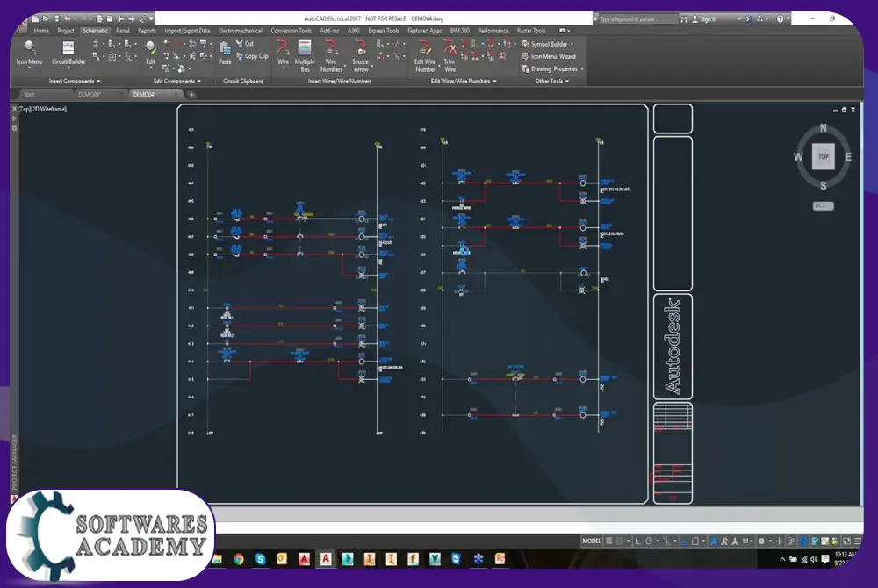Open the Help question mark icon
The height and width of the screenshot is (588, 878).
780,19
